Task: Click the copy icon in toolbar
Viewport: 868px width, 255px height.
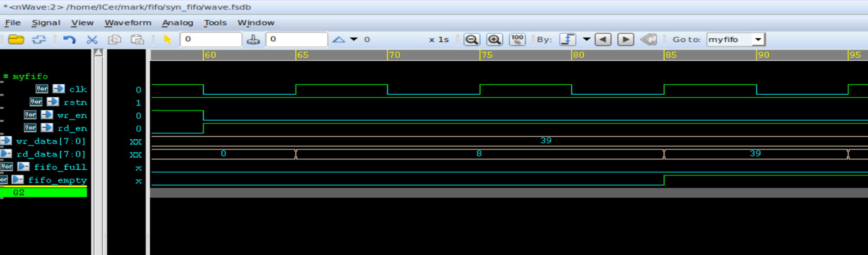Action: (x=115, y=40)
